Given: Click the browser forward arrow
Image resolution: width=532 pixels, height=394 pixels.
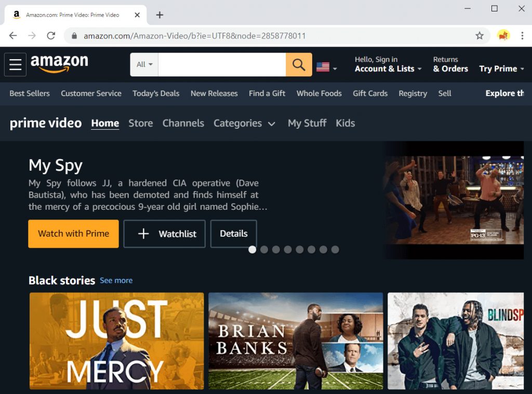Looking at the screenshot, I should click(x=32, y=36).
